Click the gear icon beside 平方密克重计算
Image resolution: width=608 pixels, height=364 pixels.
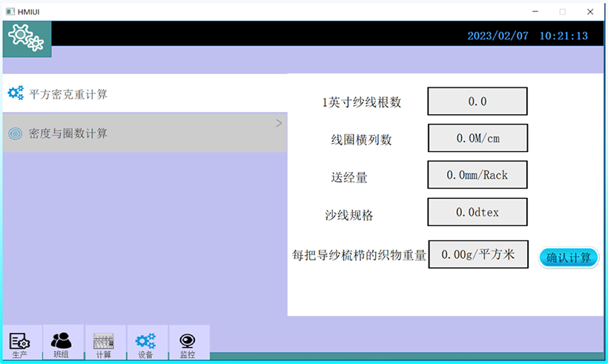tap(15, 93)
